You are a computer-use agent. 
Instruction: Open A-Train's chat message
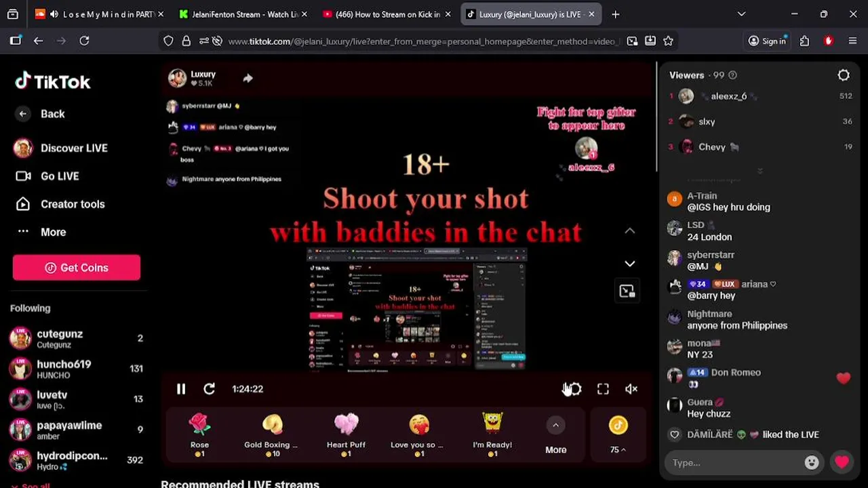[x=728, y=201]
